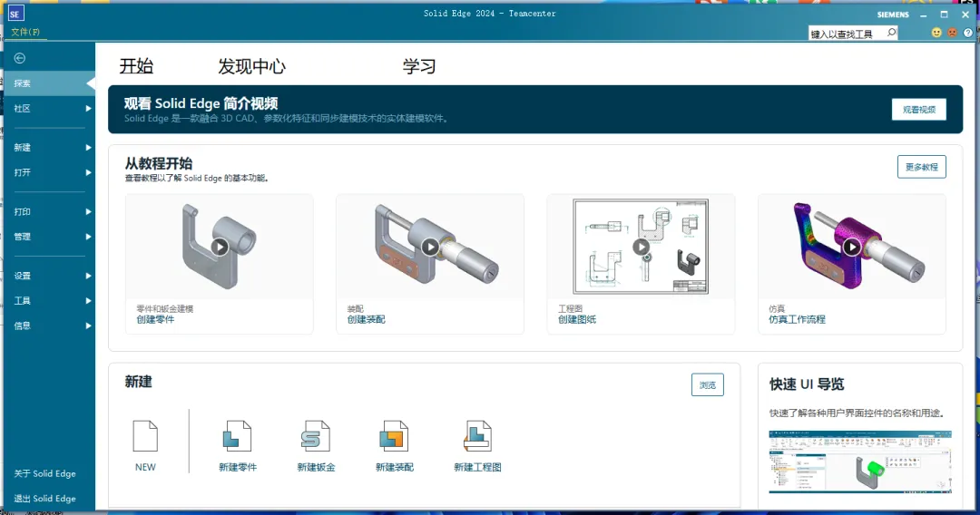Screen dimensions: 980x515
Task: Click the 新建零件 text label
Action: click(x=238, y=467)
